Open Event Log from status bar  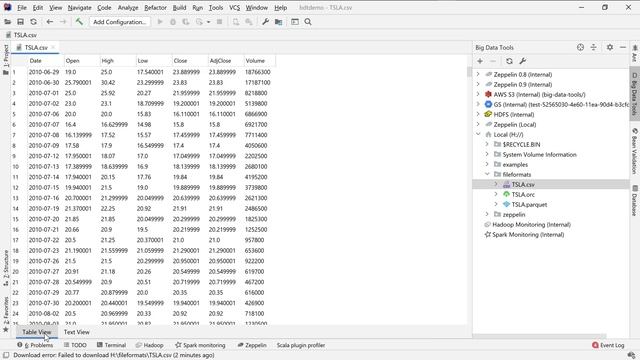coord(608,345)
